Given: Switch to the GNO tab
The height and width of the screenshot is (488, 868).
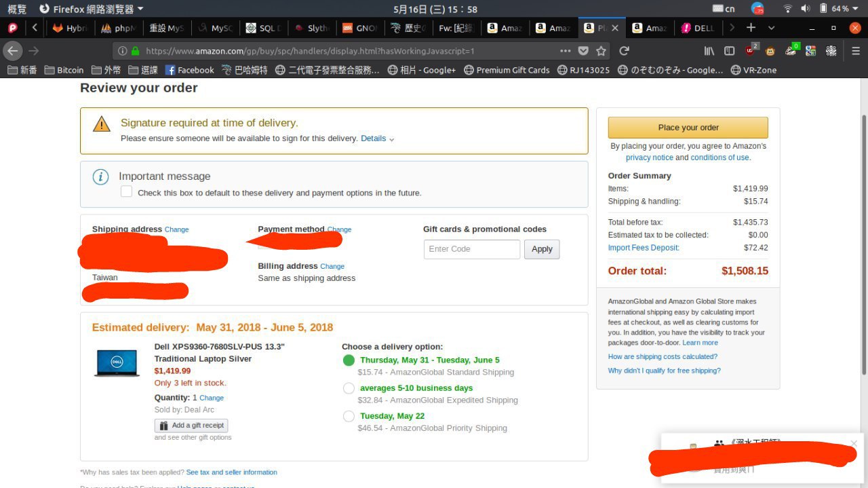Looking at the screenshot, I should click(361, 28).
